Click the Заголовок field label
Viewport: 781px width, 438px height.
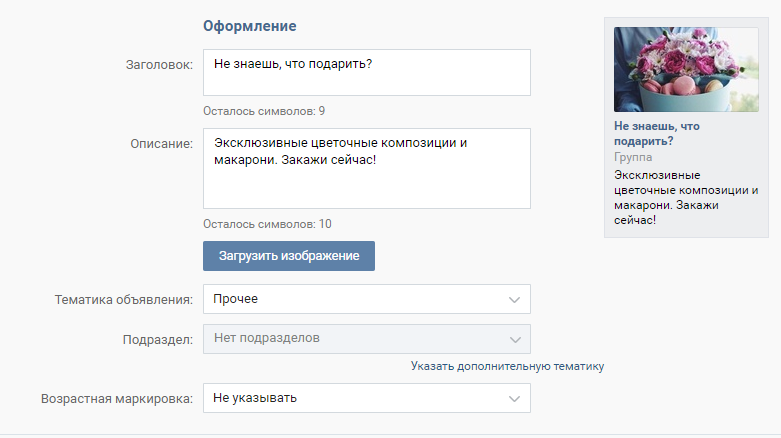click(x=159, y=65)
